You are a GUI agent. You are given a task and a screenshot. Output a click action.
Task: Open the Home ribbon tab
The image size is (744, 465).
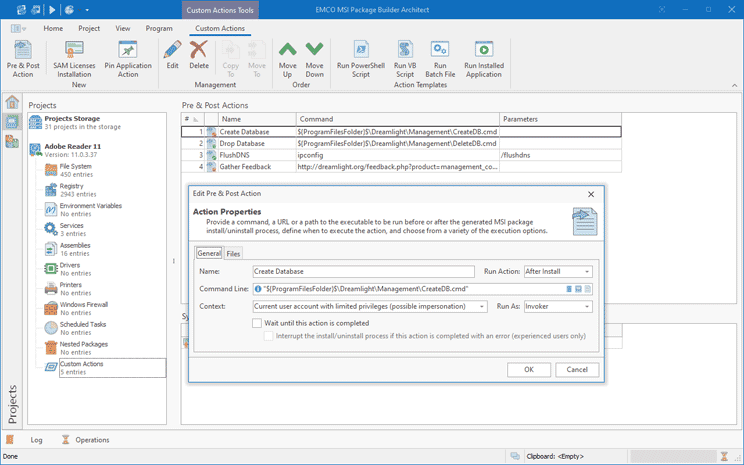click(x=53, y=28)
